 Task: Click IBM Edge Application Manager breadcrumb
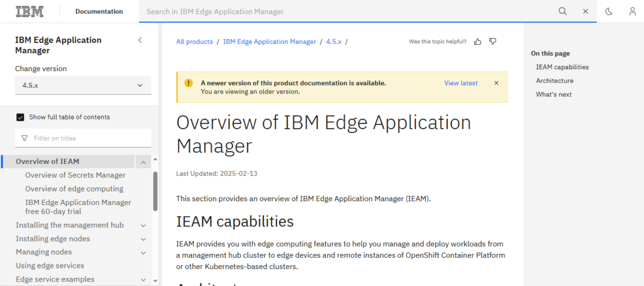pos(269,41)
